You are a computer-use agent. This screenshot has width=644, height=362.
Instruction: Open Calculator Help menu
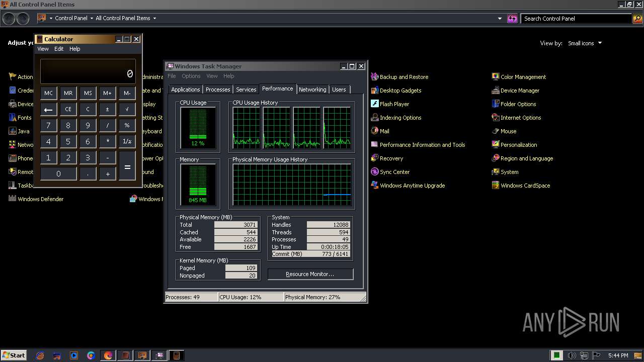[75, 49]
